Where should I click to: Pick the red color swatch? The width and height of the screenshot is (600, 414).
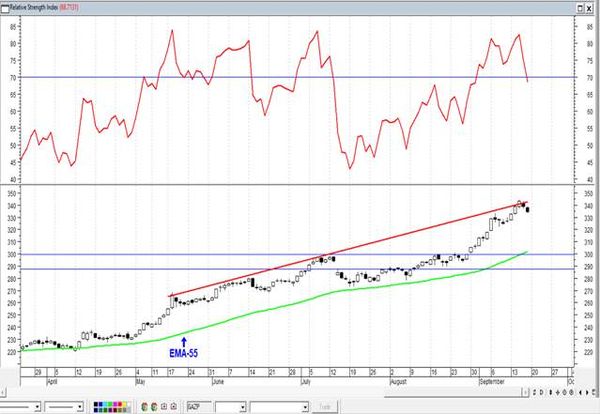pyautogui.click(x=120, y=404)
